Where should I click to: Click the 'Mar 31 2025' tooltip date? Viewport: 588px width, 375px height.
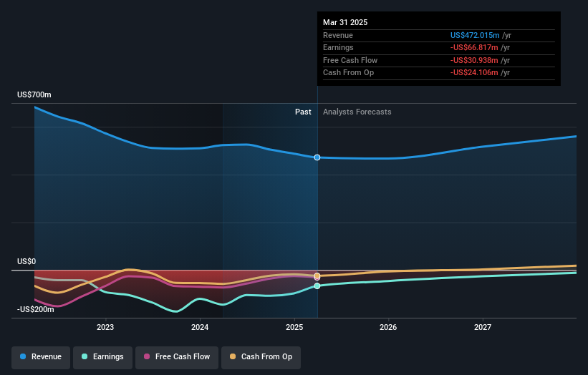[x=345, y=22]
